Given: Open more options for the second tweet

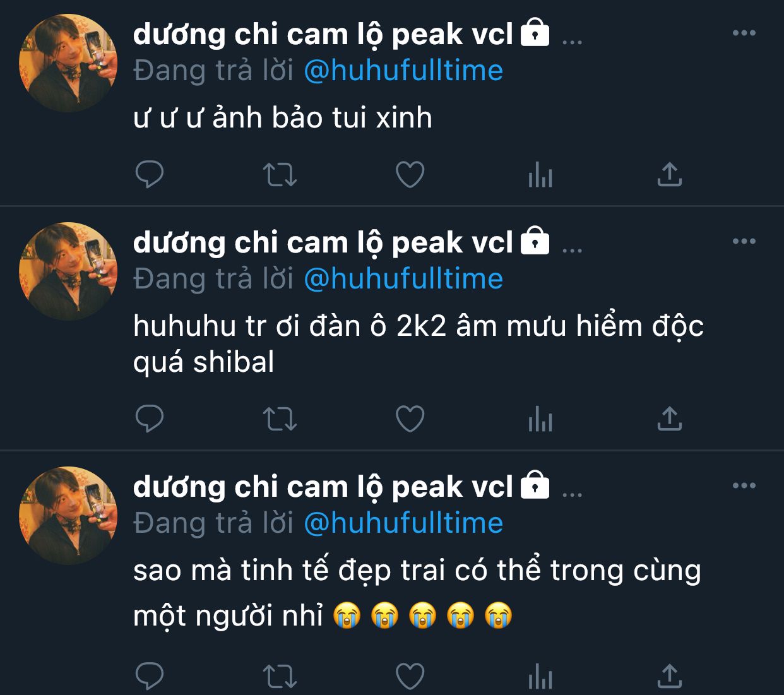Looking at the screenshot, I should point(744,241).
